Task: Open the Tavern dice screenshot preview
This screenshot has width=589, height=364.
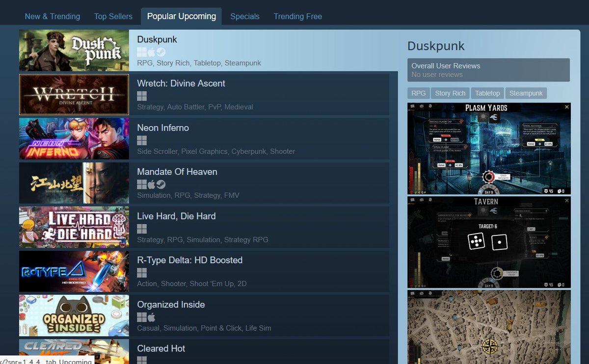Action: (489, 242)
